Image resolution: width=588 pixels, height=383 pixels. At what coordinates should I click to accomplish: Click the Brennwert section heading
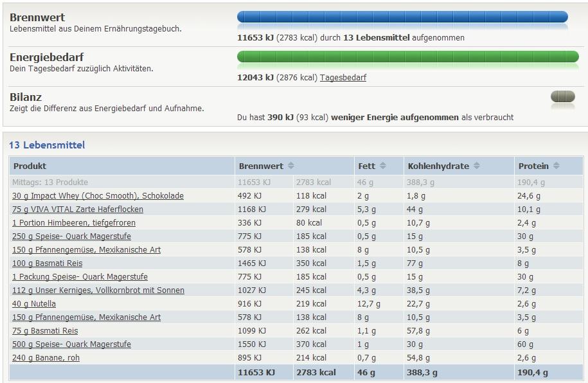(37, 17)
